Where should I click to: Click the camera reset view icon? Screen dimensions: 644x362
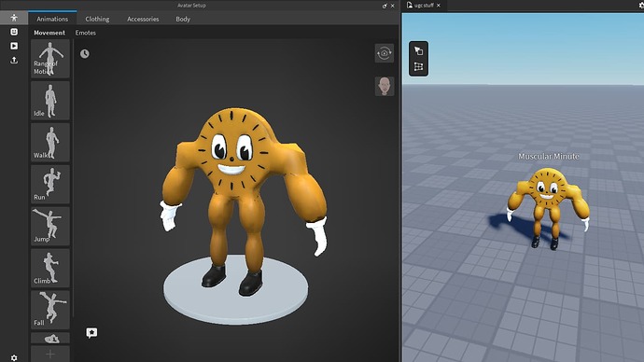(x=384, y=53)
